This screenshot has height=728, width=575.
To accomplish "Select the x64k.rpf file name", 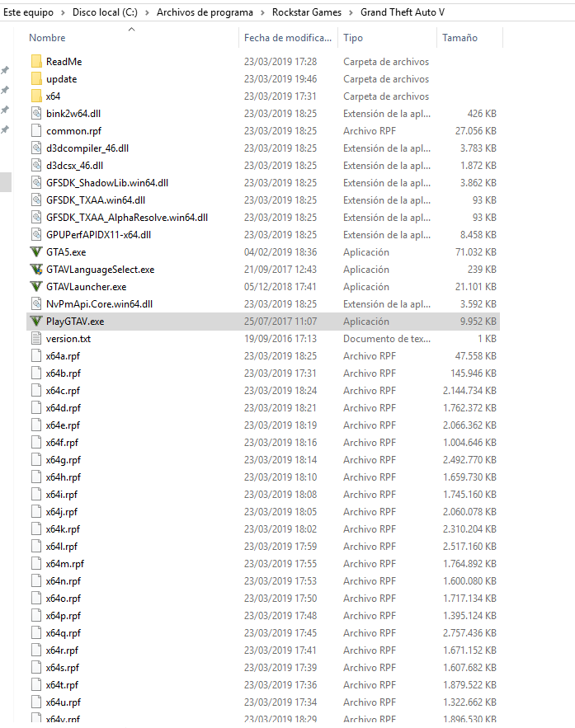I will (63, 529).
